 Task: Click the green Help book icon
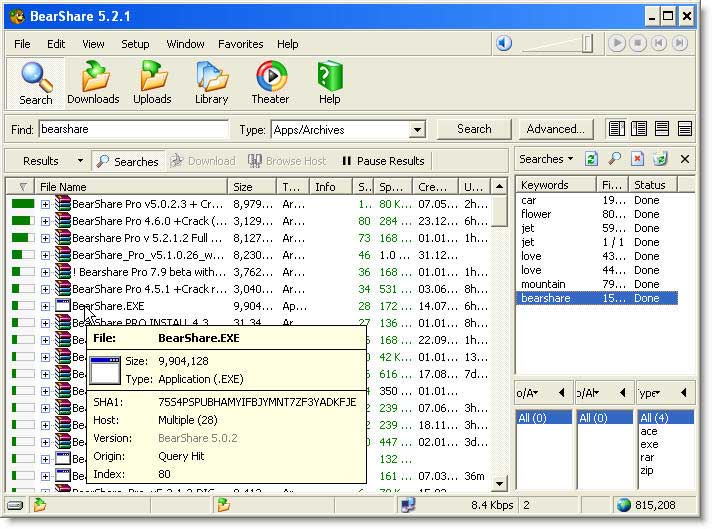tap(330, 76)
